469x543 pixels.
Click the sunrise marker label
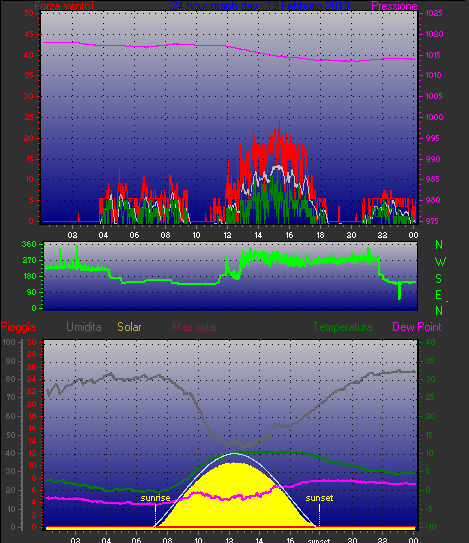pyautogui.click(x=156, y=498)
